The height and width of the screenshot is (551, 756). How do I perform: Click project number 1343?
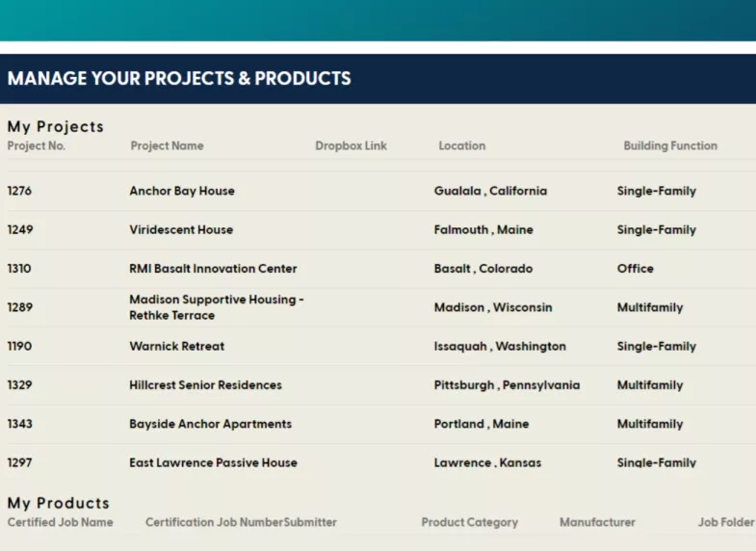[x=19, y=424]
